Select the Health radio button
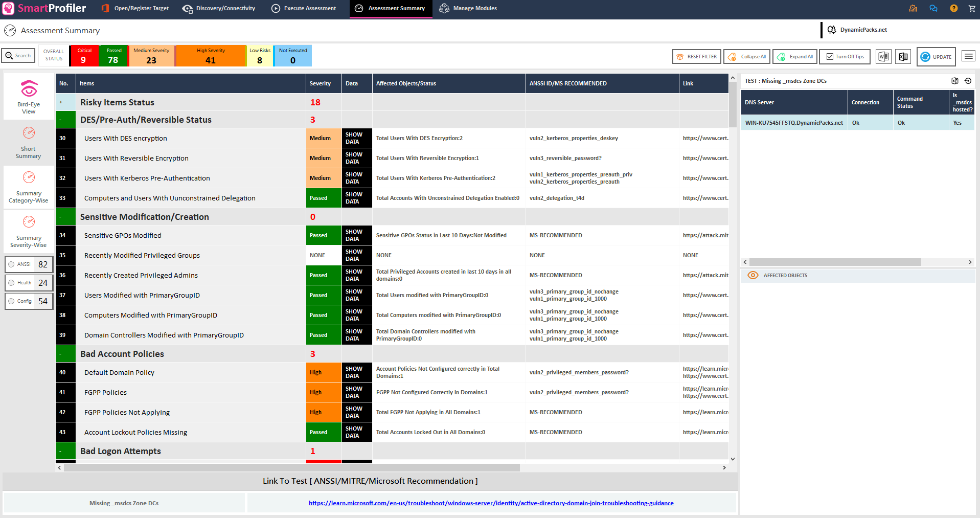This screenshot has height=518, width=980. coord(11,283)
